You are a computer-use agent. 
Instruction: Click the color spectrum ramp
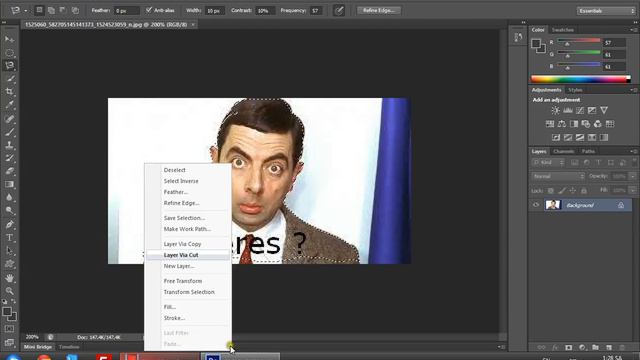point(580,79)
